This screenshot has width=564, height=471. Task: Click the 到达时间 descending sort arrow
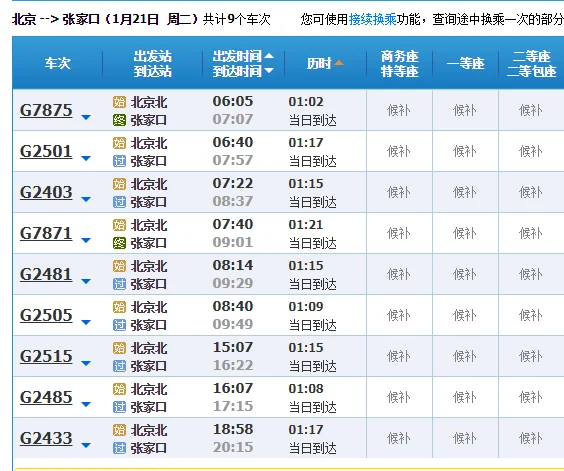(x=269, y=71)
